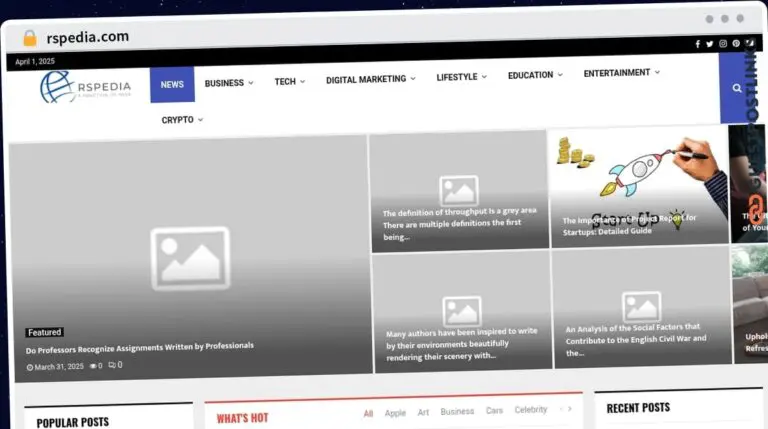Open the Instagram social icon
768x429 pixels.
pos(723,44)
